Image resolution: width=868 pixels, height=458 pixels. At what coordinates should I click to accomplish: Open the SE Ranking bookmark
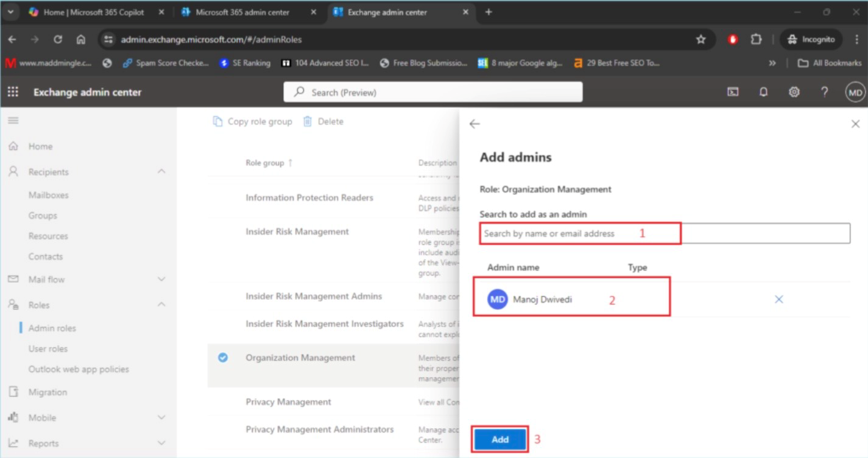(x=245, y=63)
